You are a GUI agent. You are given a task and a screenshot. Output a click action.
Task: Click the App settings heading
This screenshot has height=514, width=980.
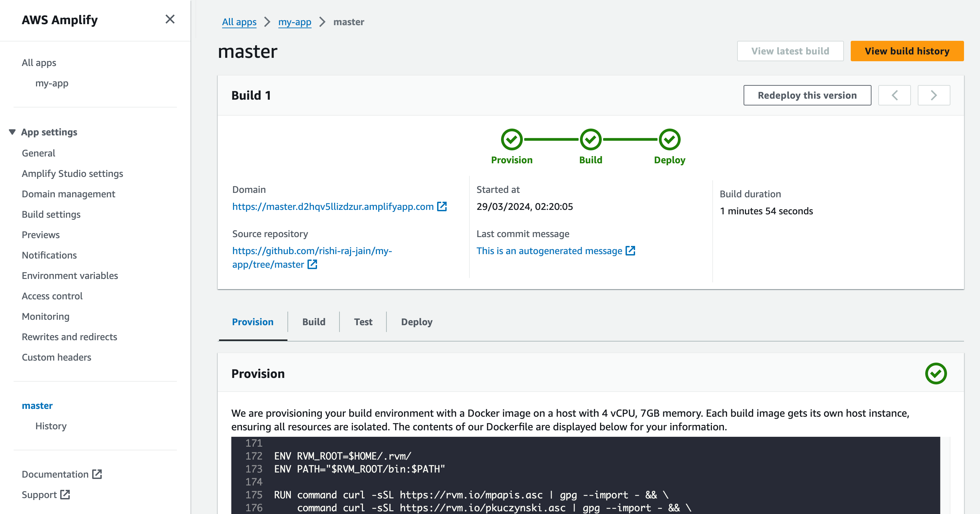(x=49, y=132)
